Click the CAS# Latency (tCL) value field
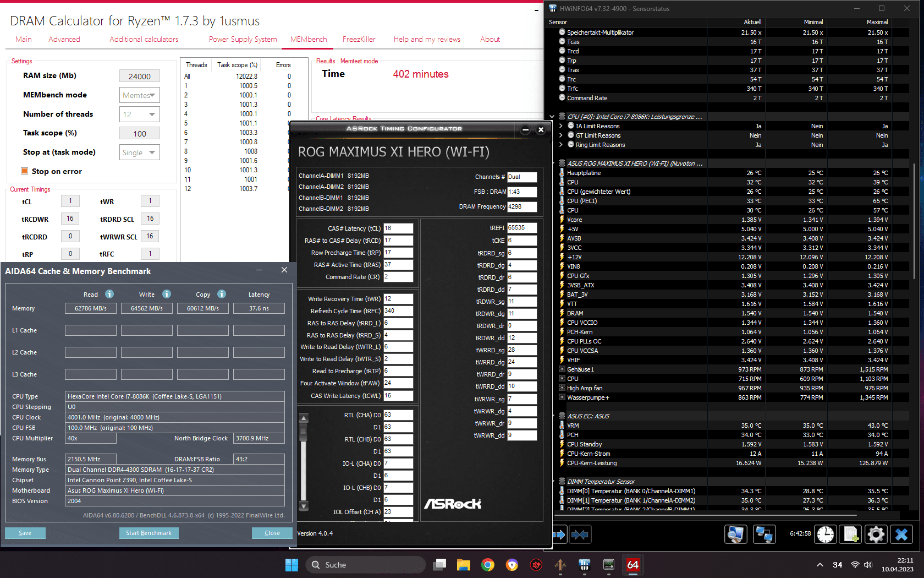Viewport: 924px width, 578px height. pos(398,228)
